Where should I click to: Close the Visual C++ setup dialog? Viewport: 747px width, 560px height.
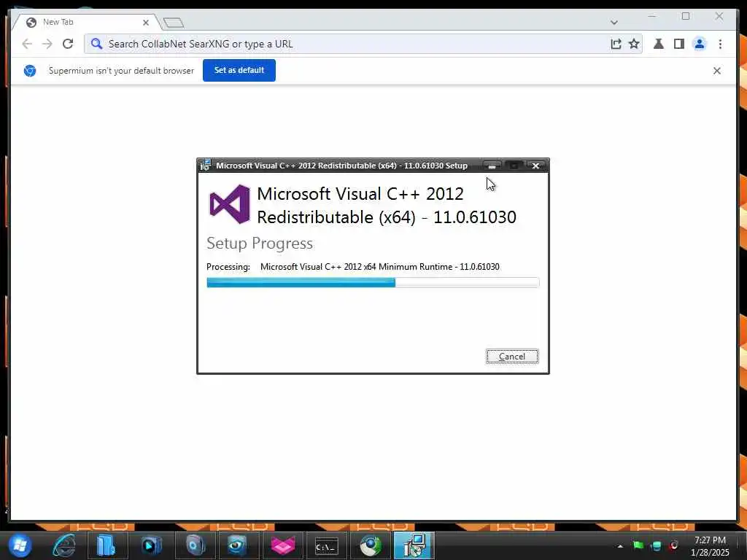[x=535, y=166]
